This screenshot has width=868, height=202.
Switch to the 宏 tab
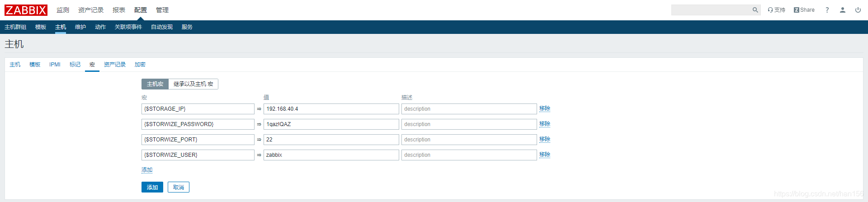(92, 65)
